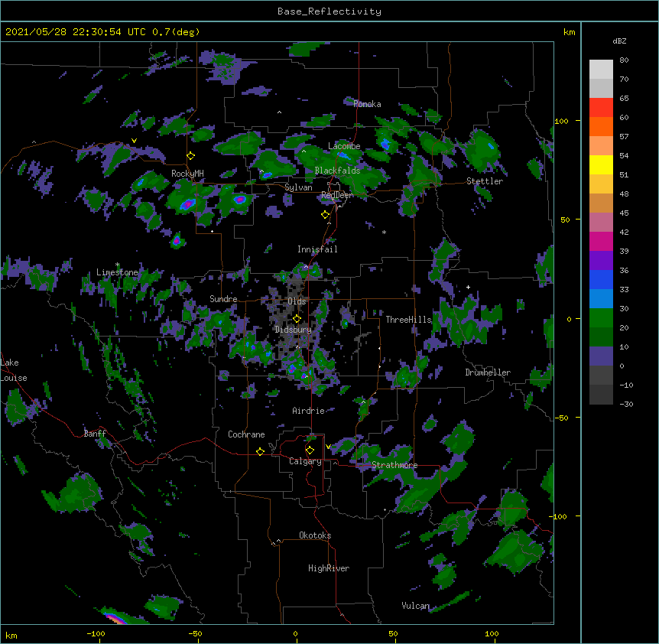Click the Ponoka city label
This screenshot has width=659, height=644.
click(367, 104)
